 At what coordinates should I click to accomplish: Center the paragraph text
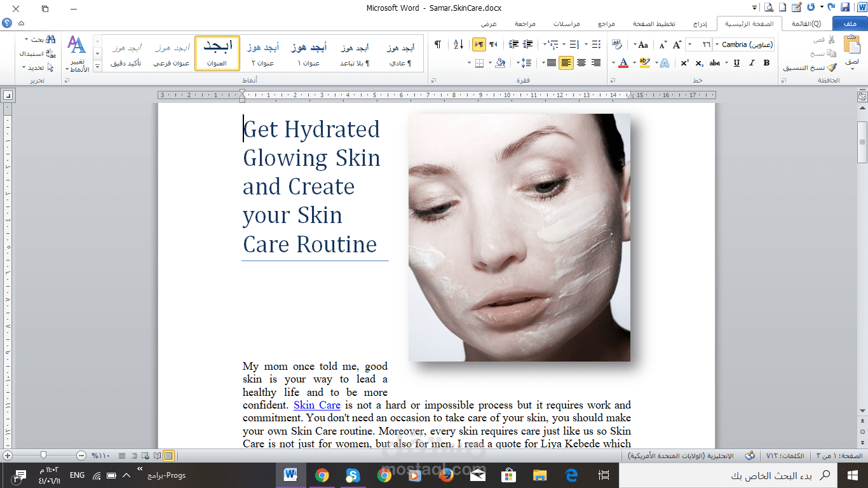click(x=581, y=63)
